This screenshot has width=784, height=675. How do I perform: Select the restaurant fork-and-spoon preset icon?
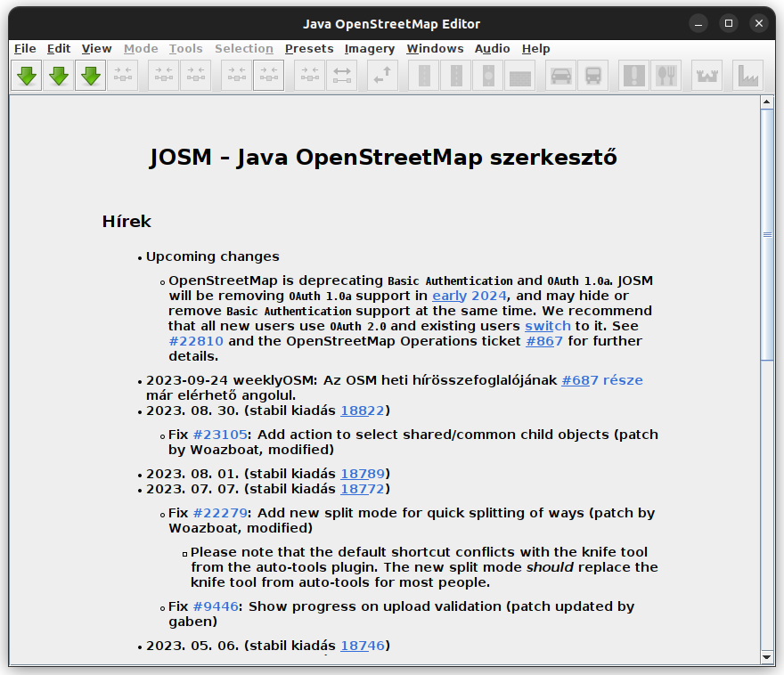(666, 76)
